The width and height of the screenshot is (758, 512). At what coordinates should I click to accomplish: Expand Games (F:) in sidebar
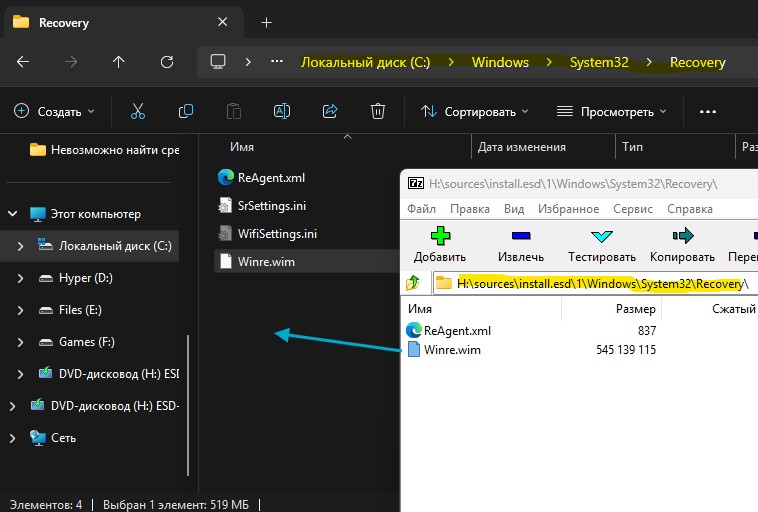click(20, 342)
